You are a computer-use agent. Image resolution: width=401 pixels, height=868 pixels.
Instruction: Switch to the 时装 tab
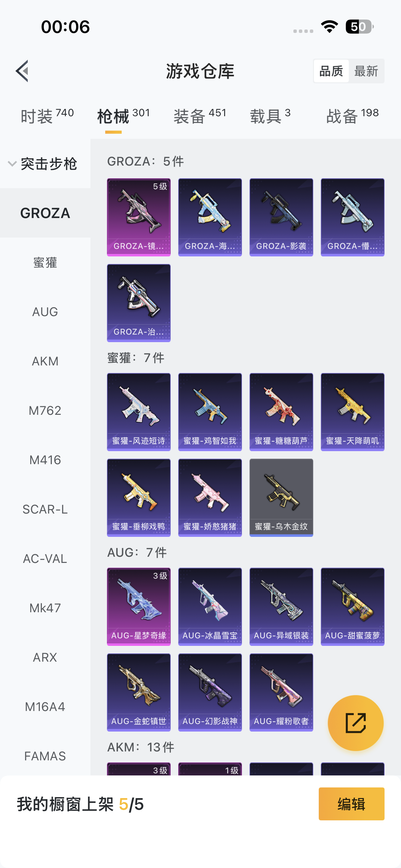47,116
